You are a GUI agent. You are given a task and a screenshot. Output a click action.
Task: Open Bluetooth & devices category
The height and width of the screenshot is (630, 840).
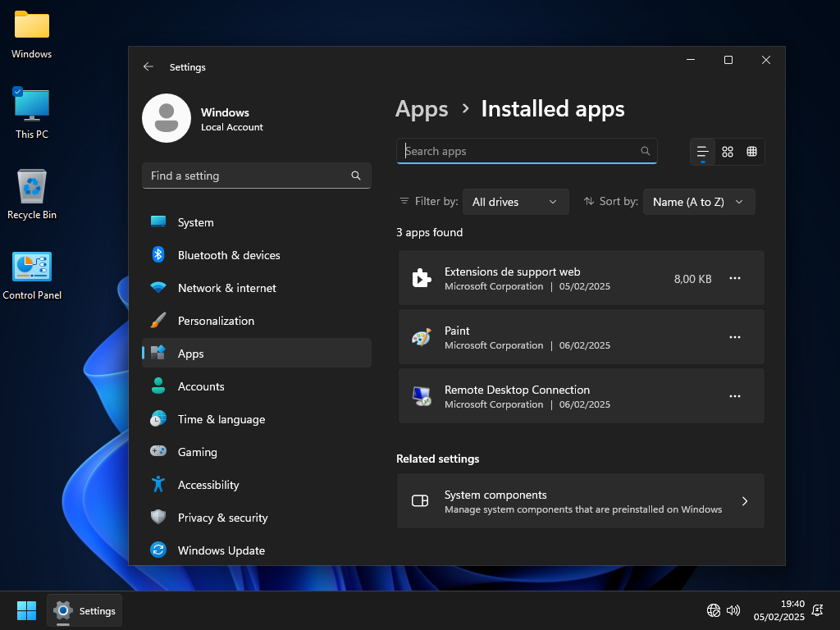[x=257, y=255]
